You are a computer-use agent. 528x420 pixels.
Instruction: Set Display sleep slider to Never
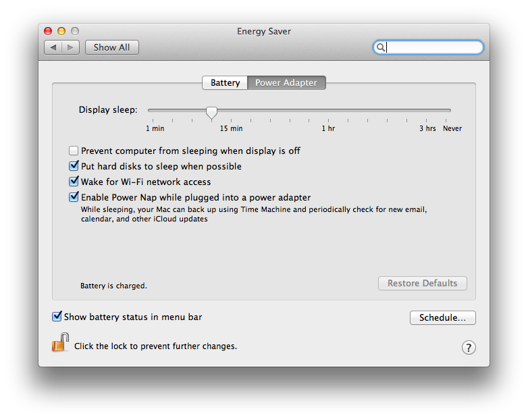pos(446,111)
